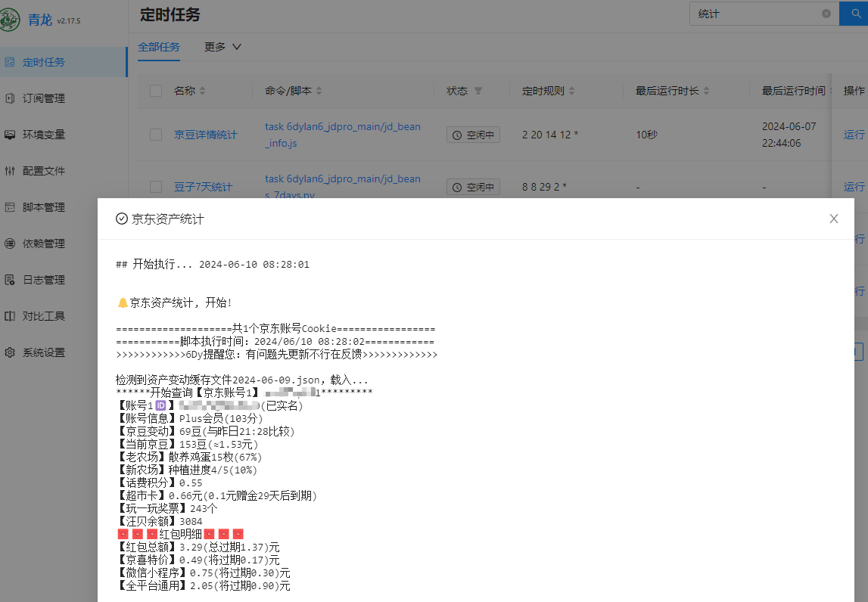Click the 【当前京豆】153豆 log line

187,444
